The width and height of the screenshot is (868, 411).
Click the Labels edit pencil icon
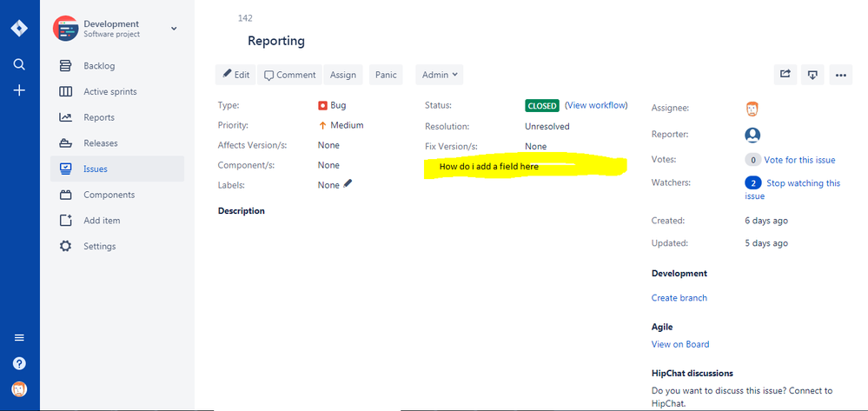pyautogui.click(x=348, y=183)
